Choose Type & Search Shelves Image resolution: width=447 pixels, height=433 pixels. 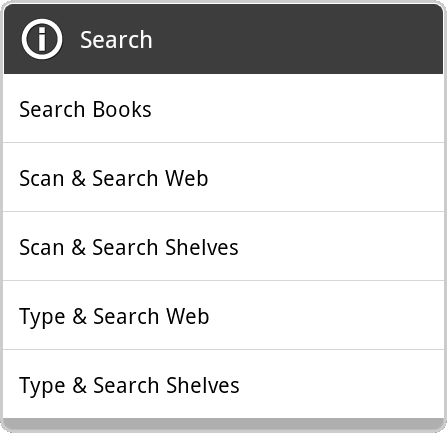223,384
